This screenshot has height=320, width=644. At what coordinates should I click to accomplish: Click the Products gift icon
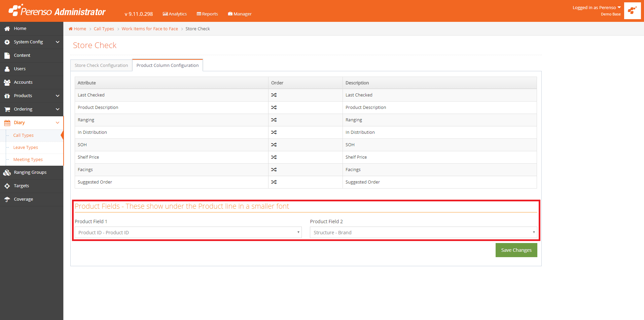7,96
